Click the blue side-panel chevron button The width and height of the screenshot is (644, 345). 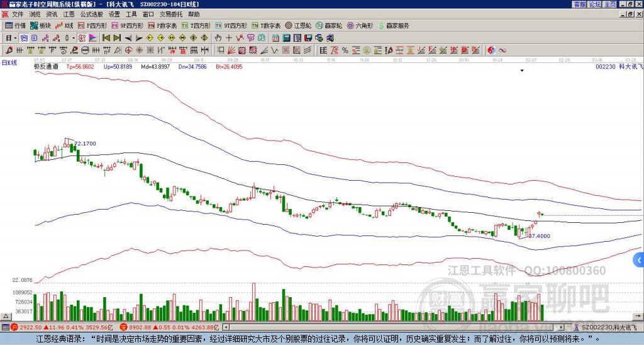(x=639, y=260)
